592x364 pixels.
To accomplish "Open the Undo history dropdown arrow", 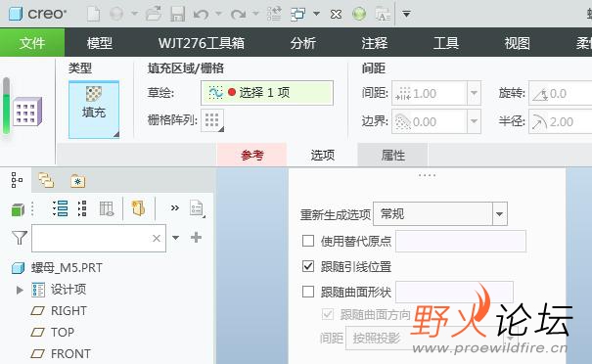I will point(218,14).
